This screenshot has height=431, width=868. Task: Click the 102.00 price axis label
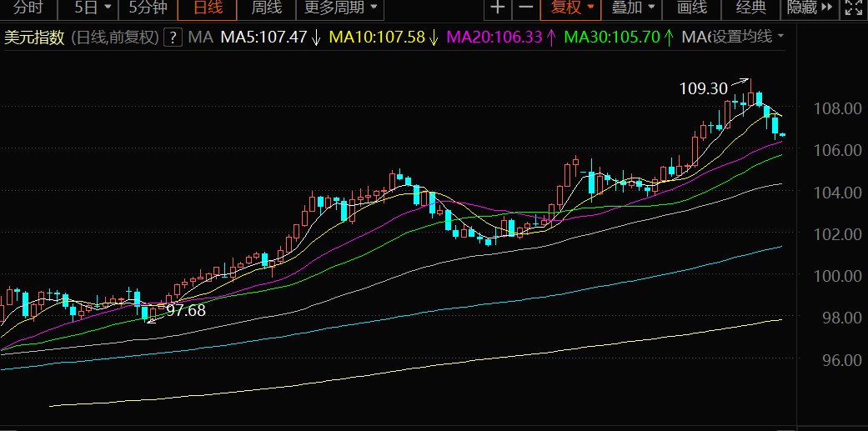pos(837,234)
